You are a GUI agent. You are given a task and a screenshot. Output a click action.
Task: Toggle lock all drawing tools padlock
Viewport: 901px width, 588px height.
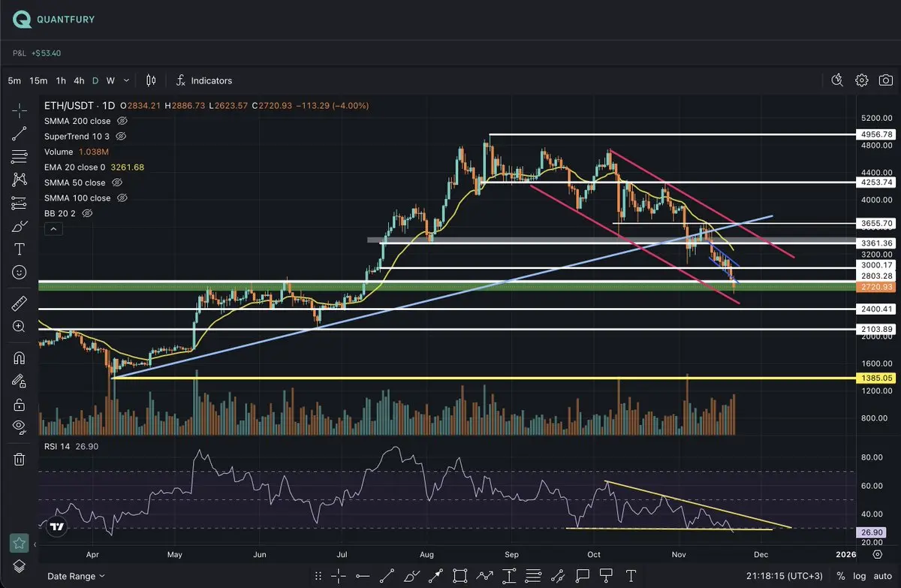point(20,404)
